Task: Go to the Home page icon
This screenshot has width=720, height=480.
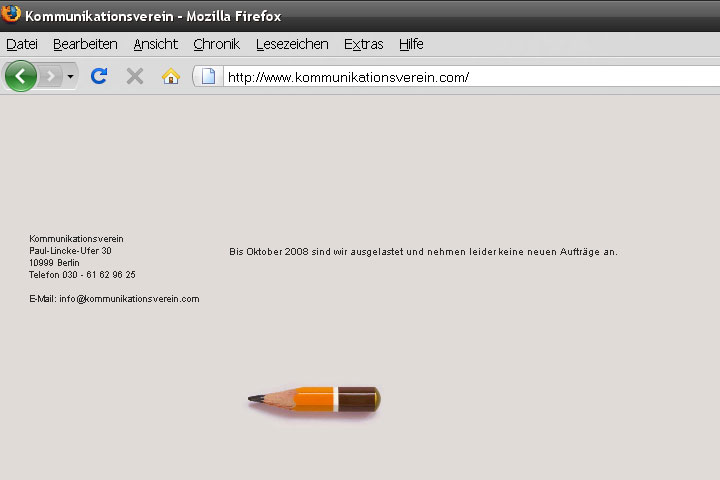Action: (x=171, y=76)
